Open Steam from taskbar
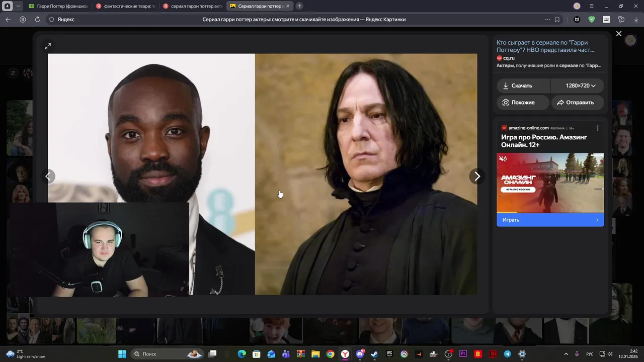644x362 pixels. pos(374,354)
